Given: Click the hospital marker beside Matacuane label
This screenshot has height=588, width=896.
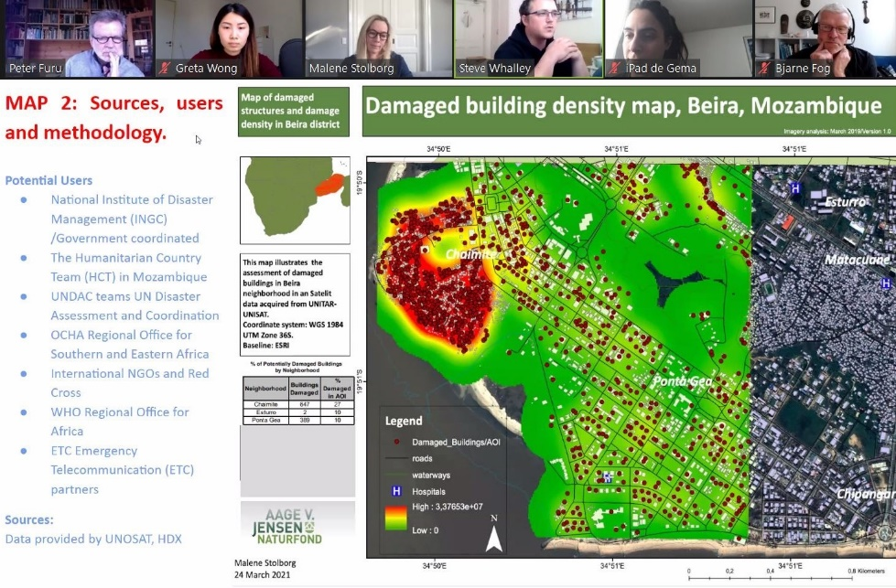Looking at the screenshot, I should (x=885, y=284).
